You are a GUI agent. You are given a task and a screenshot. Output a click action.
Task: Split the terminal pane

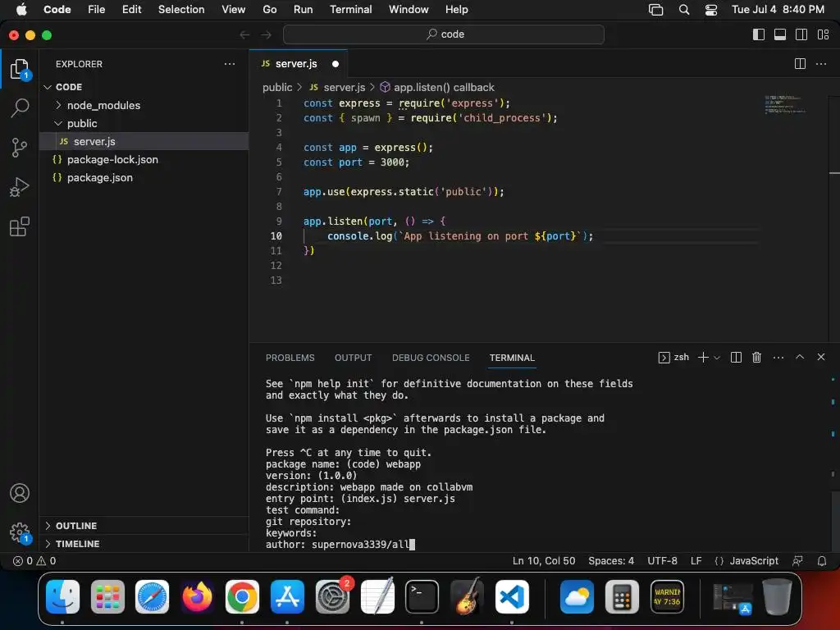click(x=736, y=358)
